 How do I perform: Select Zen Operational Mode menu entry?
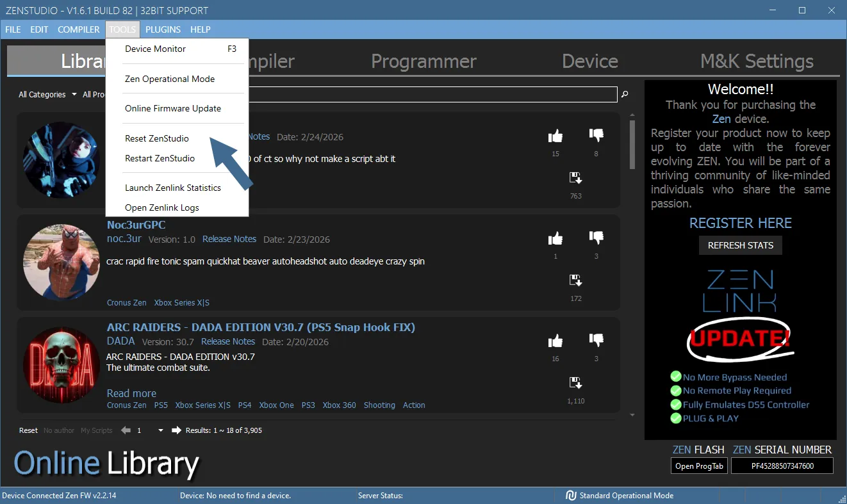(x=177, y=79)
